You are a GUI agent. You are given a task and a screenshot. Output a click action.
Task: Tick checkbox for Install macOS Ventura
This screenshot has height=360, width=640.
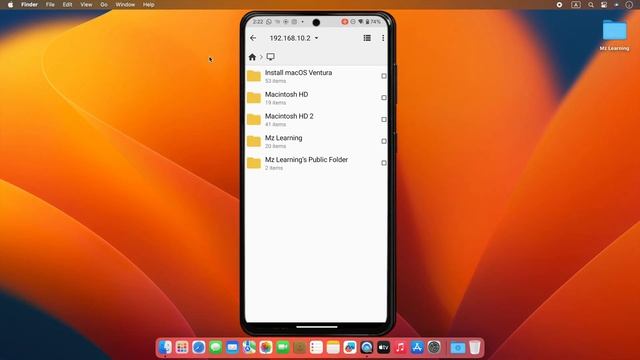click(x=384, y=76)
